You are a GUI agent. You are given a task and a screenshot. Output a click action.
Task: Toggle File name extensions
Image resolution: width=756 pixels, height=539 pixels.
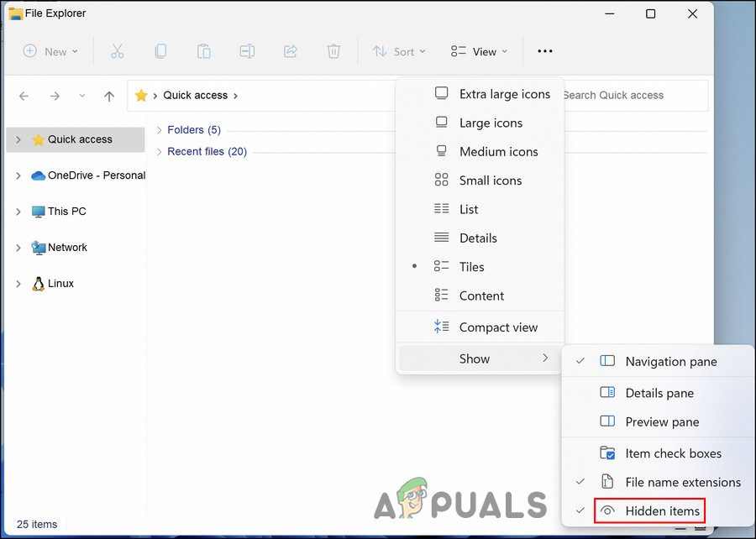tap(658, 482)
